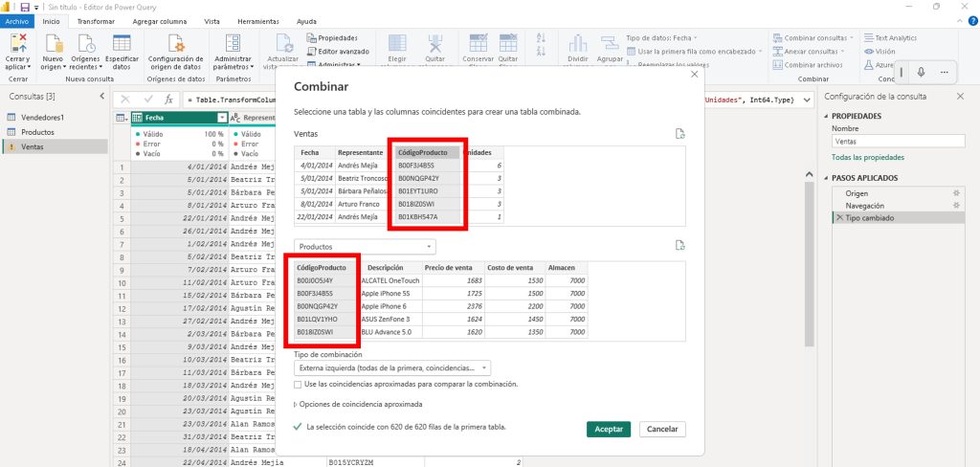Click Cancelar in the Combinar dialog
This screenshot has height=467, width=980.
(662, 429)
